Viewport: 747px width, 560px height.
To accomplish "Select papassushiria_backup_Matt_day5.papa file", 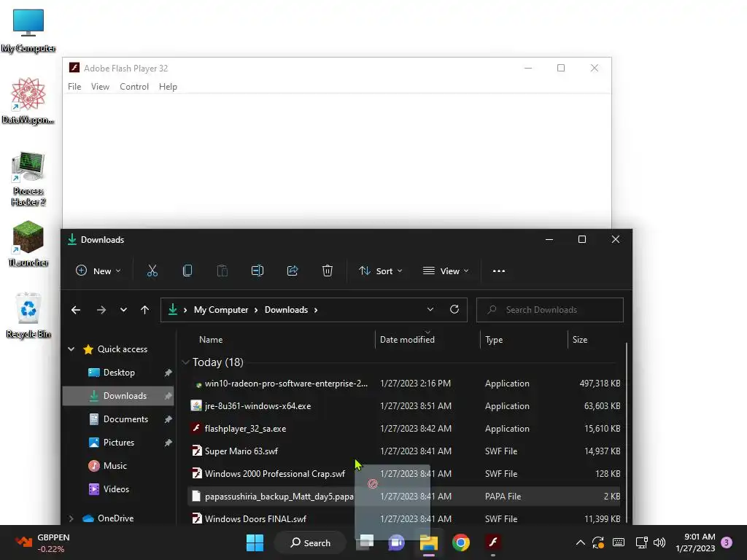I will click(406, 496).
